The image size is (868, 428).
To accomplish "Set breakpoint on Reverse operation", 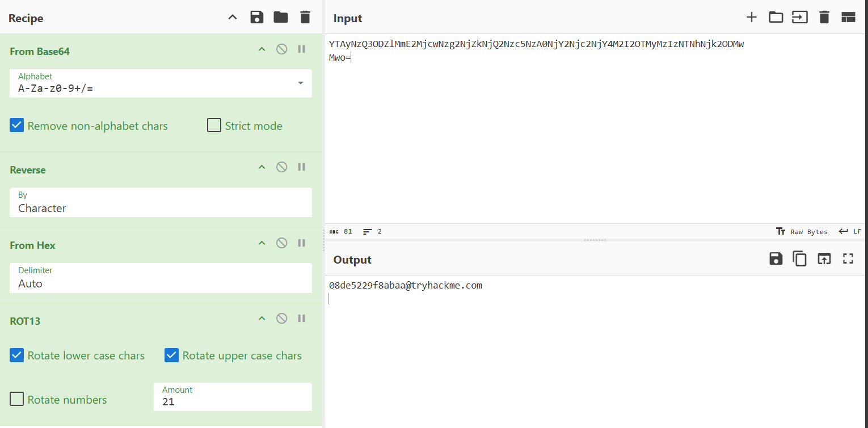I will point(302,167).
